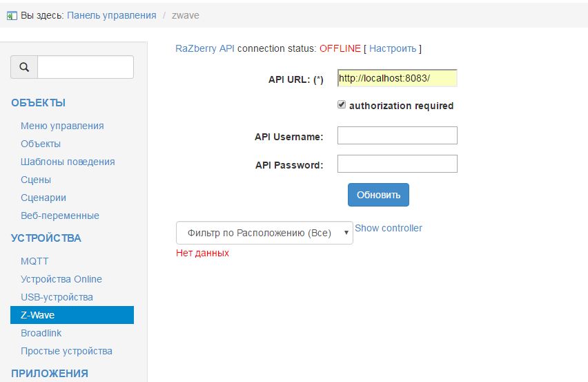Image resolution: width=588 pixels, height=382 pixels.
Task: Click the home icon in the breadcrumb
Action: 12,15
